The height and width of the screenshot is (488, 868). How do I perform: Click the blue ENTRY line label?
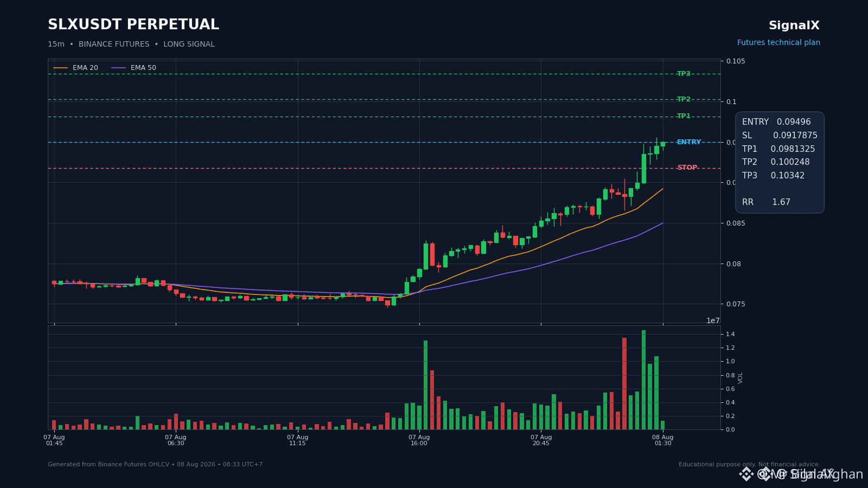coord(689,142)
